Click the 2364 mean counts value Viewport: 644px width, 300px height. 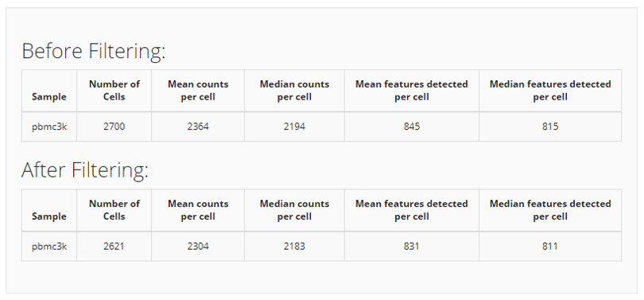(198, 127)
